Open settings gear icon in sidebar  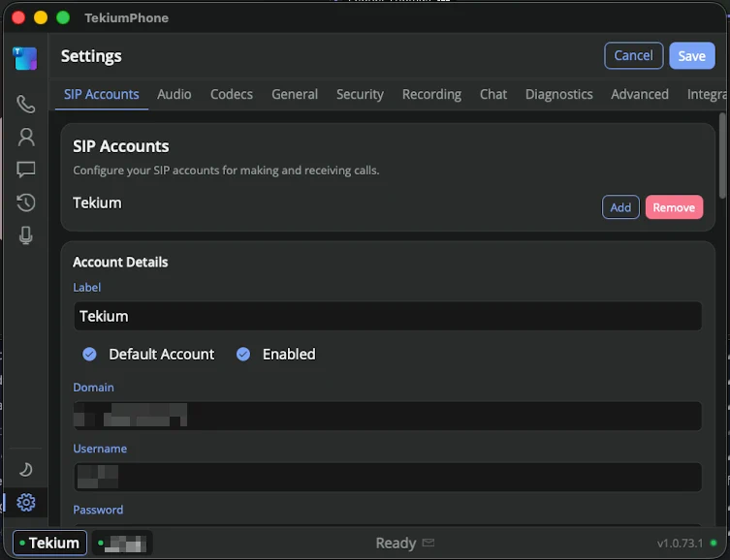click(x=26, y=502)
